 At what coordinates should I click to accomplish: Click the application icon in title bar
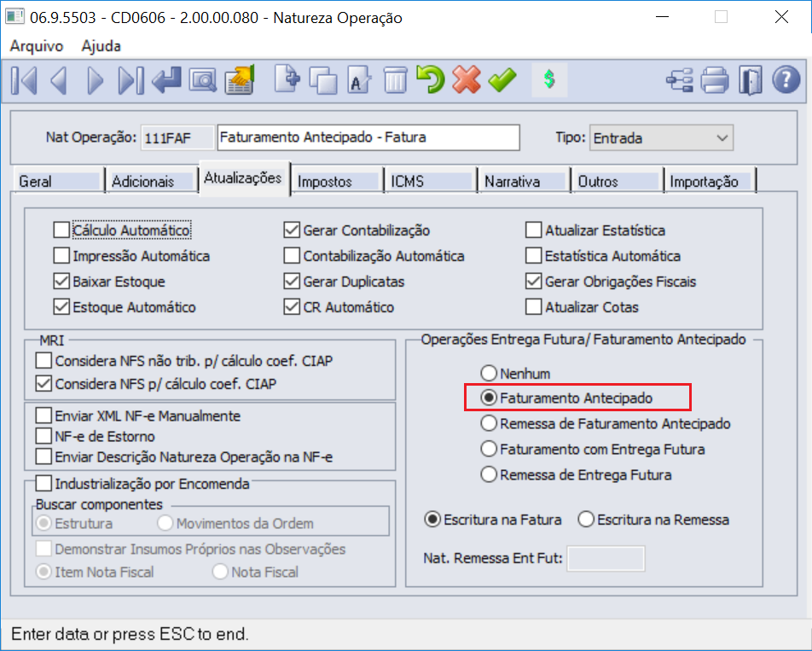coord(14,16)
